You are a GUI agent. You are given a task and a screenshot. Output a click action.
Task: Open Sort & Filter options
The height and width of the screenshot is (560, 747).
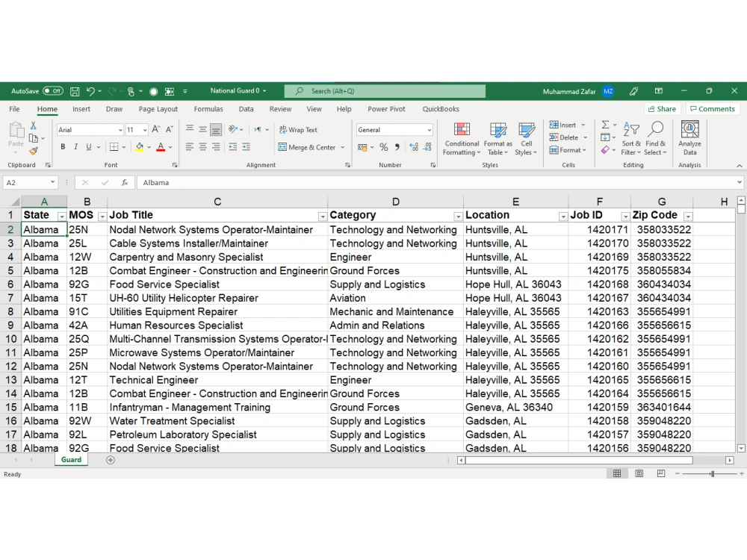pos(631,138)
